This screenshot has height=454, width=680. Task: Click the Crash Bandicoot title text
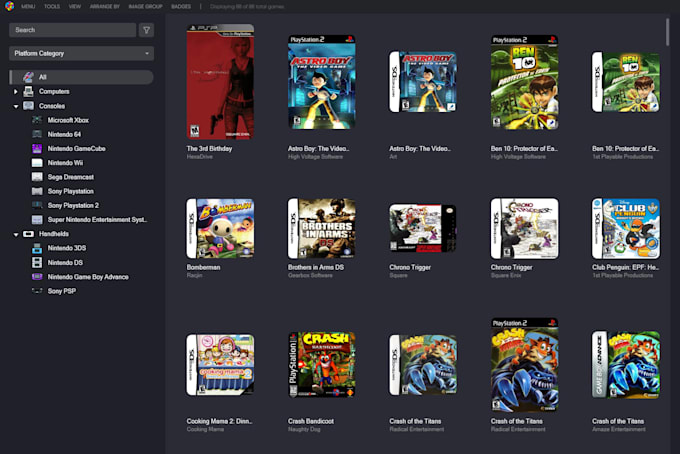[x=311, y=421]
